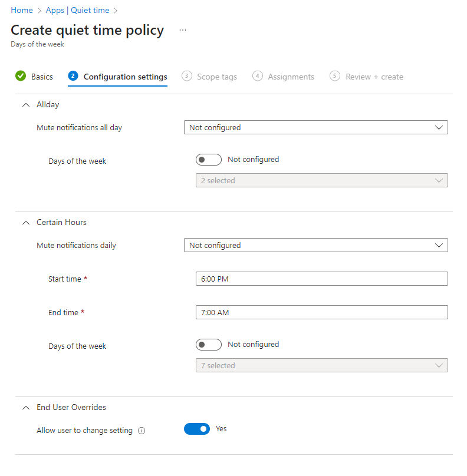Disable Allow user to change setting toggle
The image size is (467, 476).
click(197, 429)
